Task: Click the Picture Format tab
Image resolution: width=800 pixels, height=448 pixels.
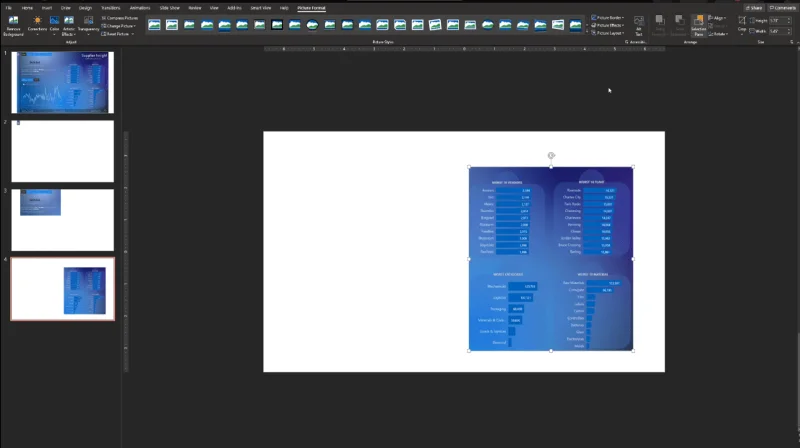Action: (x=311, y=8)
